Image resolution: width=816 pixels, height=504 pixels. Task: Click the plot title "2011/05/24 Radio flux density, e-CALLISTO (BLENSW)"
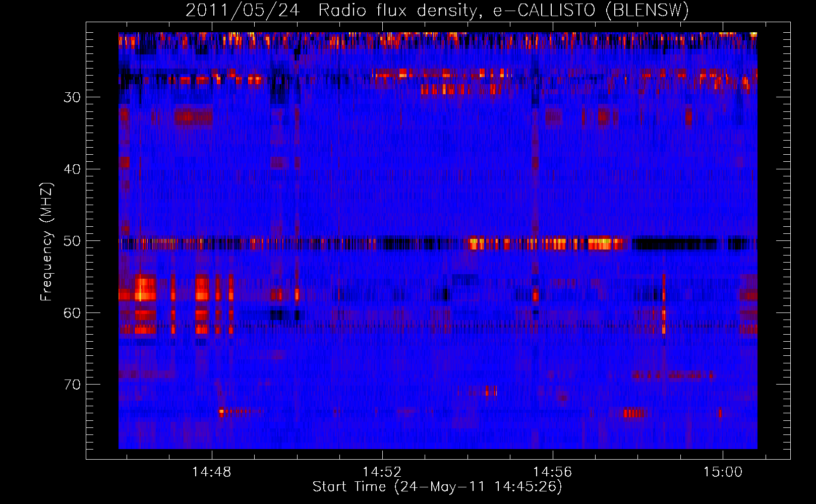[437, 11]
